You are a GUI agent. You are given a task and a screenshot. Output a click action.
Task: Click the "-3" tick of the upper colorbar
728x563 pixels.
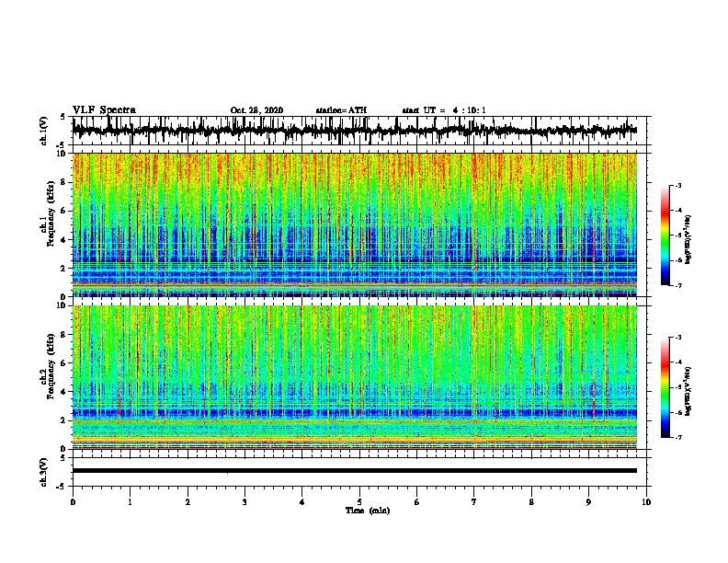pyautogui.click(x=678, y=186)
